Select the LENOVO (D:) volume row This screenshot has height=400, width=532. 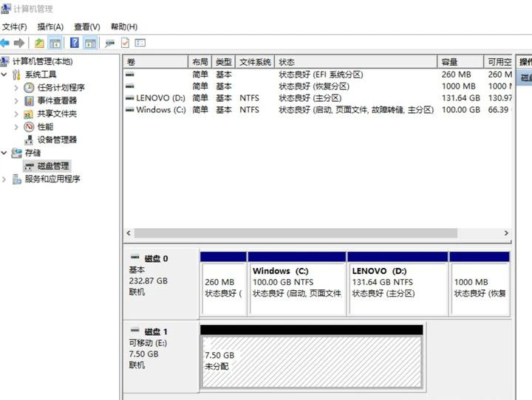318,98
